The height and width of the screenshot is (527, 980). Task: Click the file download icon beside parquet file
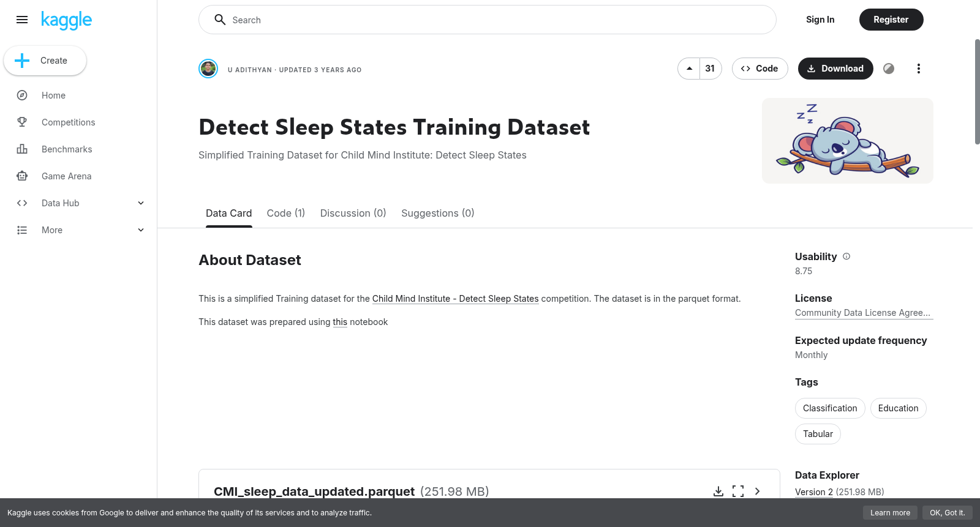click(718, 491)
